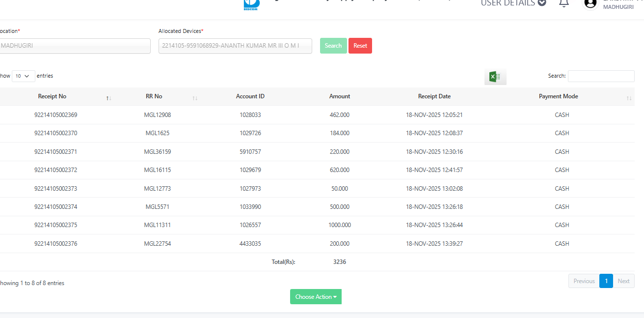Click amount 184.000
Screen dimensions: 644x318
coord(340,133)
